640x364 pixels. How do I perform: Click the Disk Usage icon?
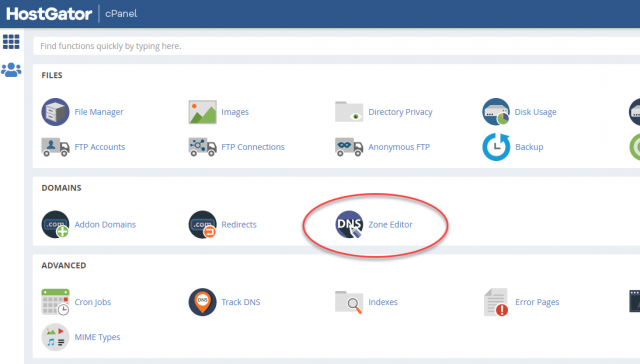(x=496, y=112)
